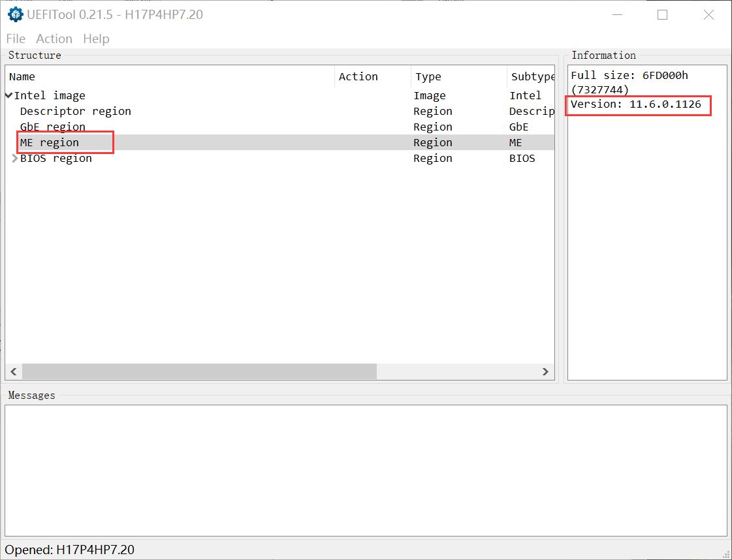Image resolution: width=732 pixels, height=560 pixels.
Task: Open the File menu
Action: point(16,39)
